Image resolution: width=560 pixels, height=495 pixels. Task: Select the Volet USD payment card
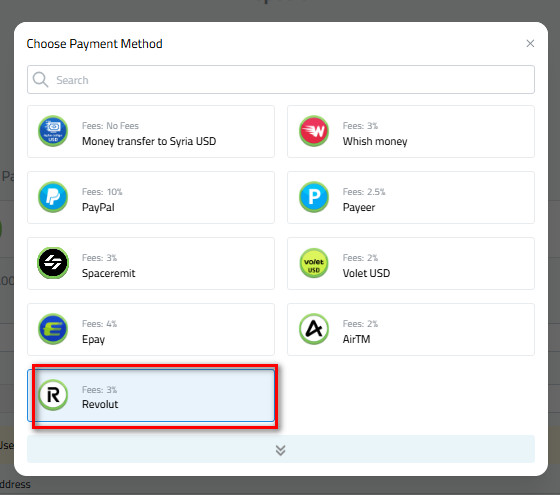click(x=411, y=264)
